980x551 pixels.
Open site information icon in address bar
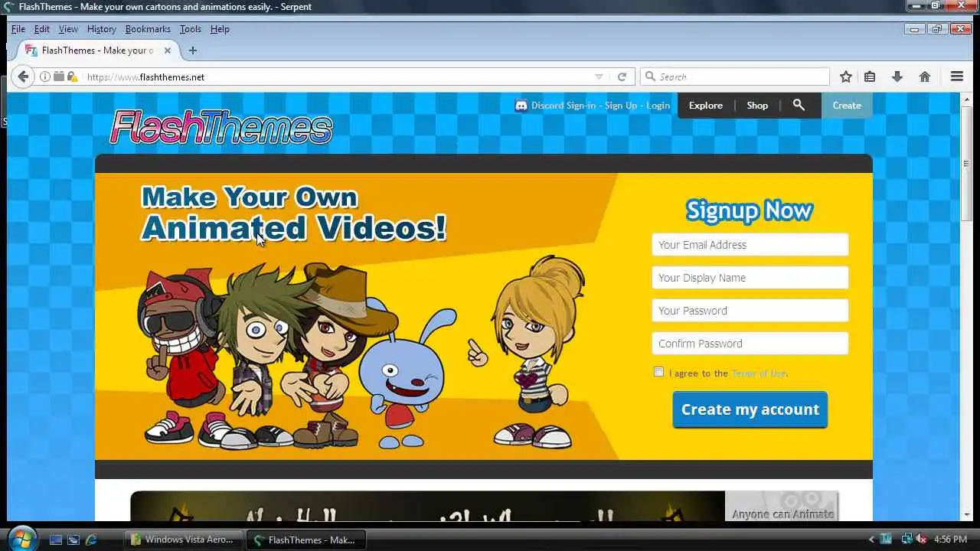45,77
